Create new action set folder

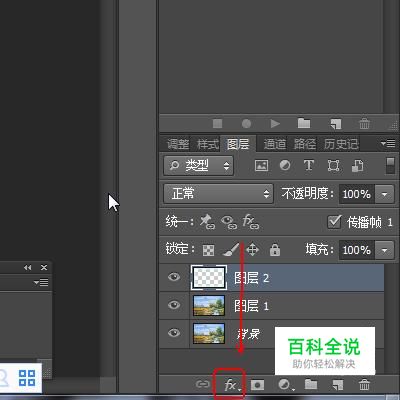pos(304,123)
